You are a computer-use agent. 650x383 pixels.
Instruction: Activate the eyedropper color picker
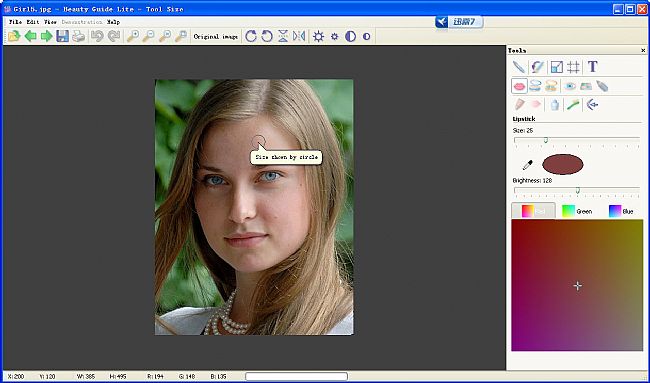tap(527, 165)
